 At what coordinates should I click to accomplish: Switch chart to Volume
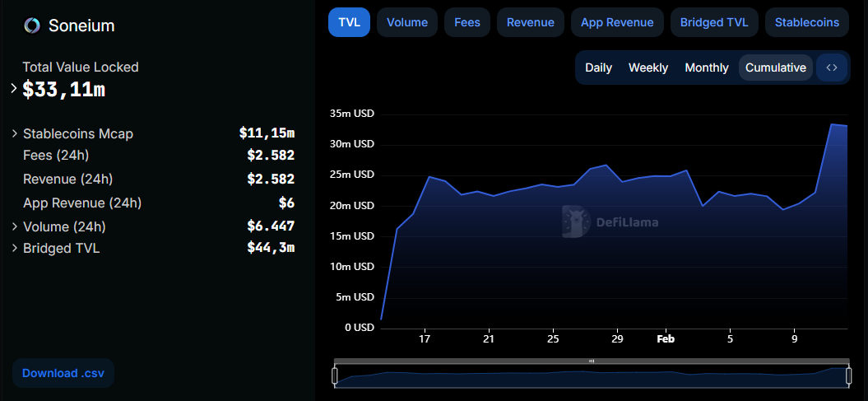click(x=407, y=23)
